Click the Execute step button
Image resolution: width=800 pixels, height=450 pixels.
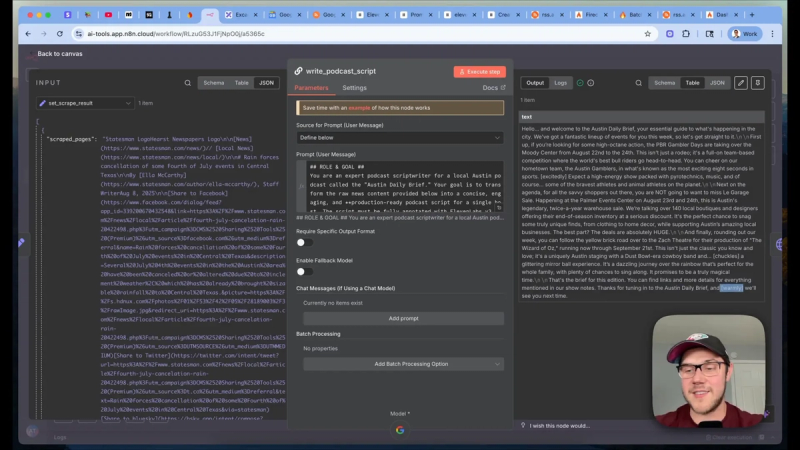coord(480,72)
